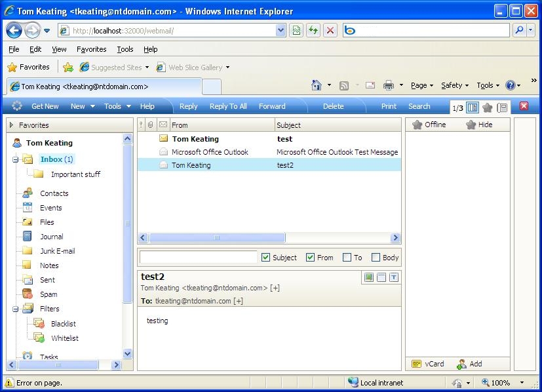
Task: Collapse the Inbox tree node
Action: (15, 159)
